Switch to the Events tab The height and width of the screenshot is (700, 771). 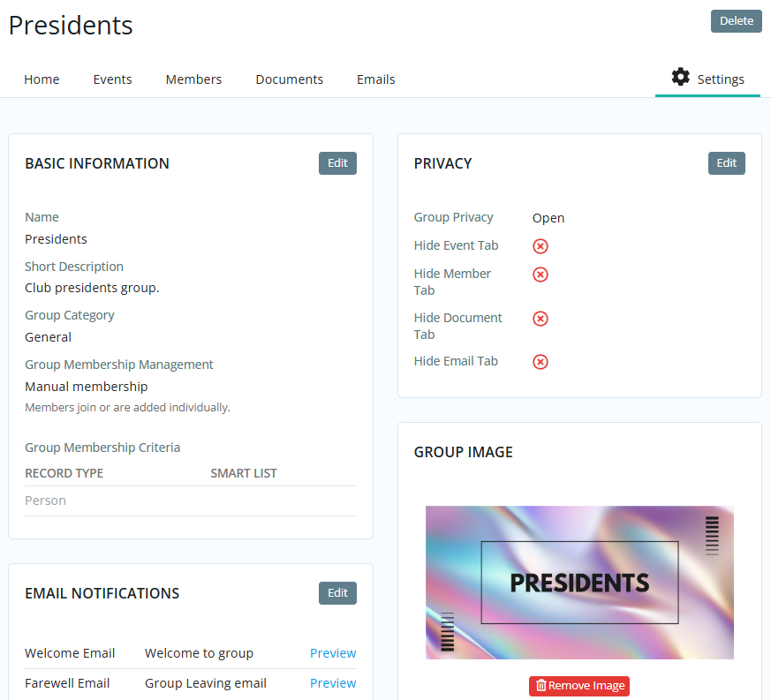coord(112,79)
